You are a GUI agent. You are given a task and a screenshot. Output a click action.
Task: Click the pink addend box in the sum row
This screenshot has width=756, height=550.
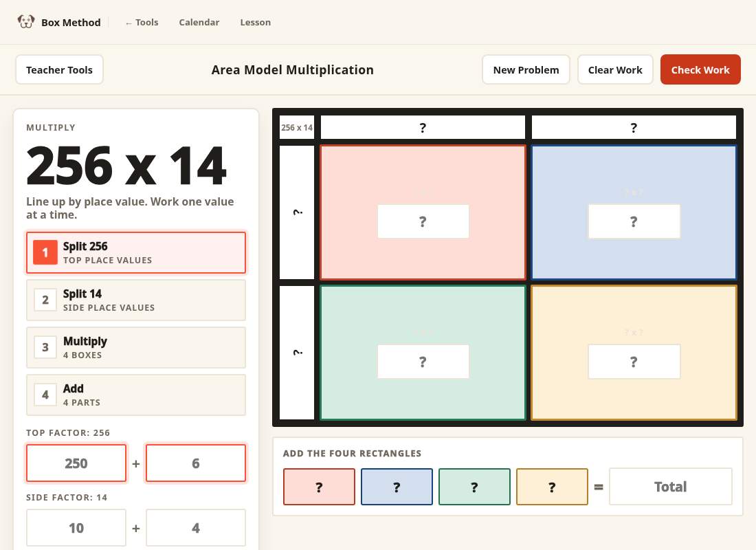click(319, 487)
